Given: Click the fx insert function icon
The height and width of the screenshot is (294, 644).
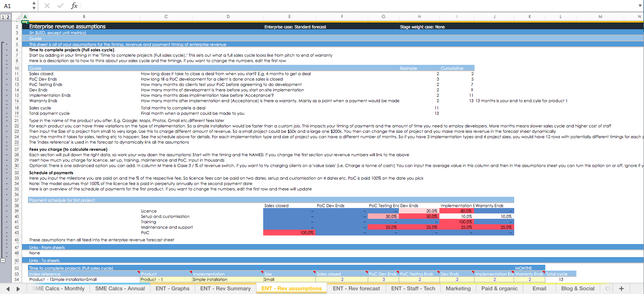Looking at the screenshot, I should [74, 6].
